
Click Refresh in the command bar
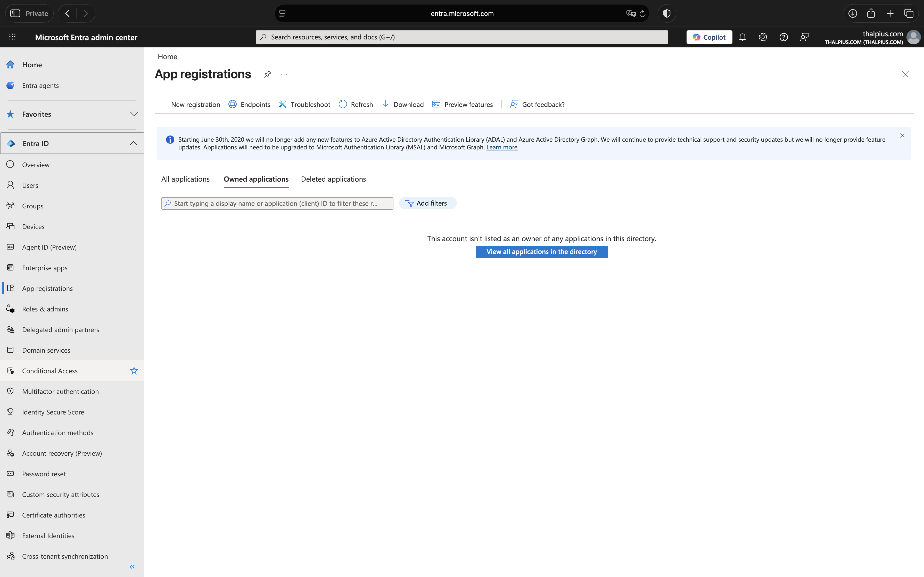pyautogui.click(x=356, y=104)
